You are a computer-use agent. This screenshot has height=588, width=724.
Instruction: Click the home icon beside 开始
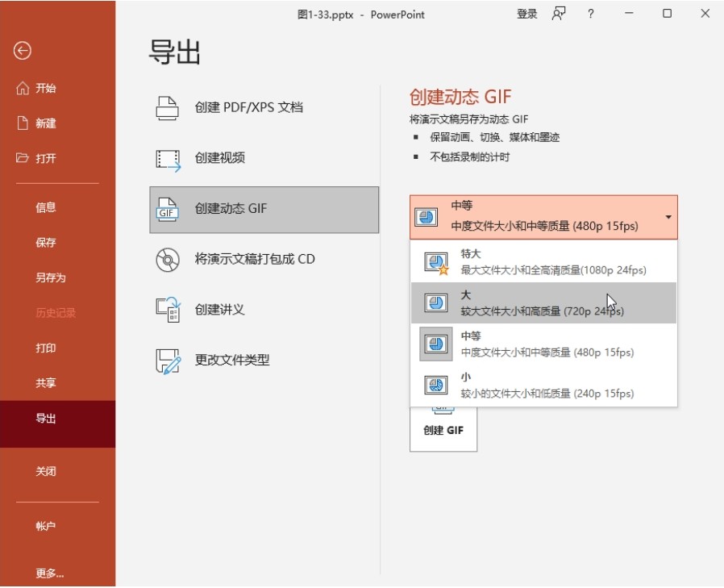pyautogui.click(x=22, y=88)
